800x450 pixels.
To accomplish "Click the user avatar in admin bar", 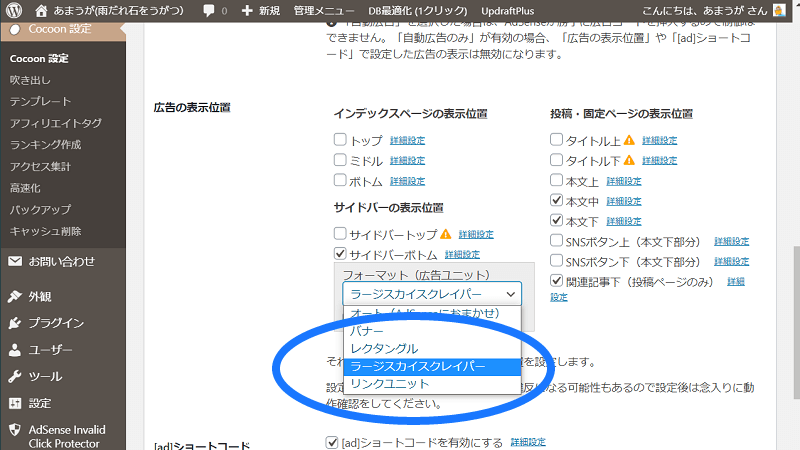I will point(779,10).
